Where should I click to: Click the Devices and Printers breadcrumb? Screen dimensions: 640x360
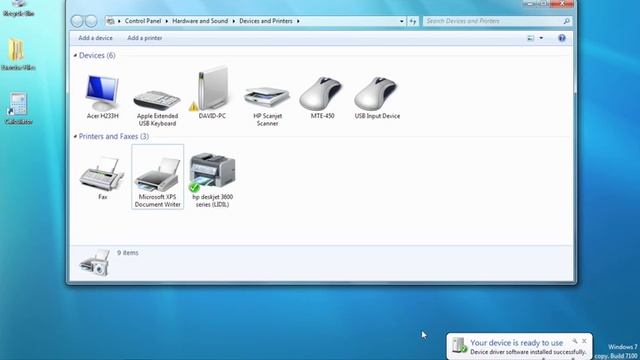coord(266,21)
